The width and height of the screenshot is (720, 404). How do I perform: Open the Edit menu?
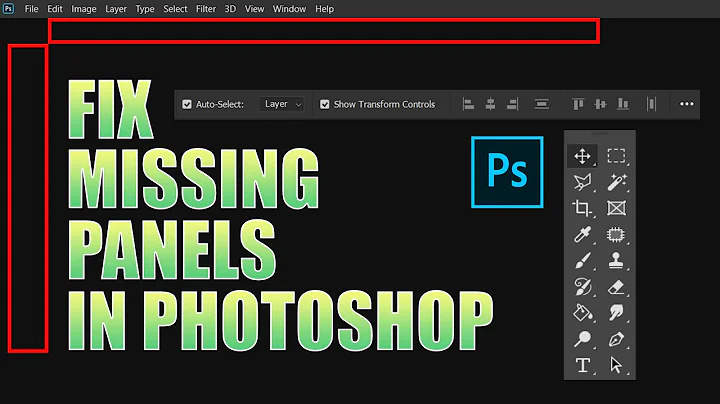point(55,9)
